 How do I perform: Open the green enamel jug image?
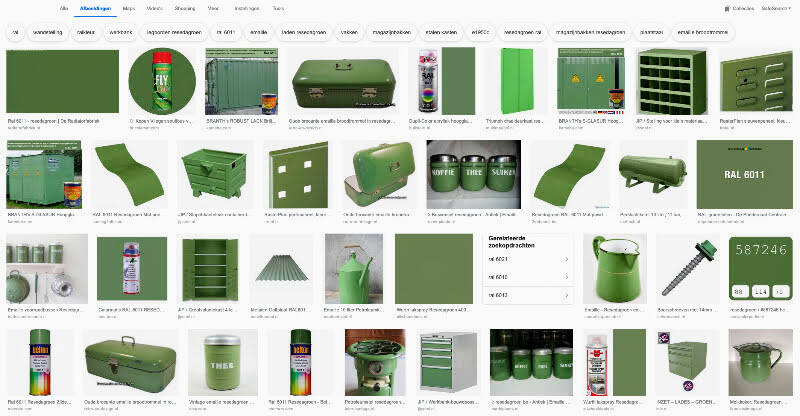(615, 269)
